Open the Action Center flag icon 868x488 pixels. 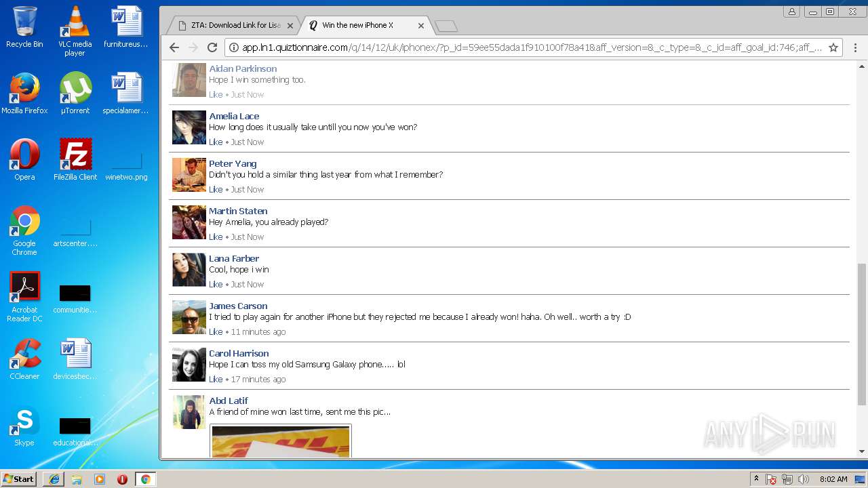tap(771, 479)
